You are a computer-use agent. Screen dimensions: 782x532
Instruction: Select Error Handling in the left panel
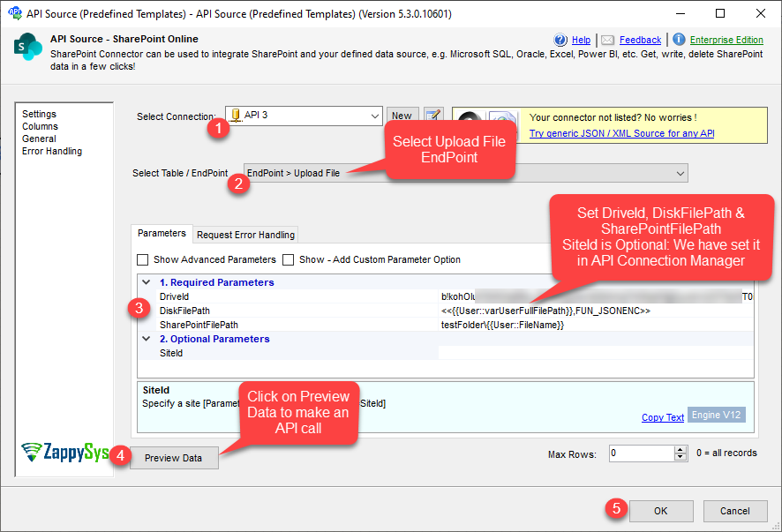point(52,151)
